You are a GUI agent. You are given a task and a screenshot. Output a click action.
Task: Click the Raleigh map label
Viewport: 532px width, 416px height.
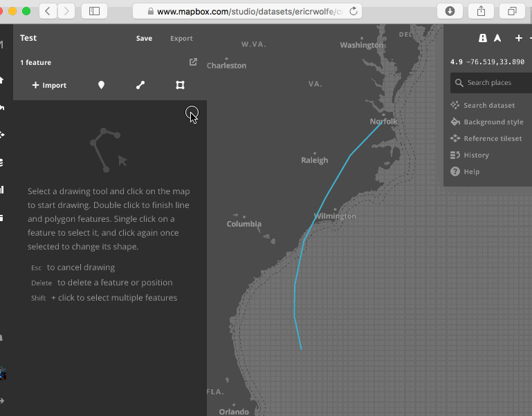coord(315,160)
